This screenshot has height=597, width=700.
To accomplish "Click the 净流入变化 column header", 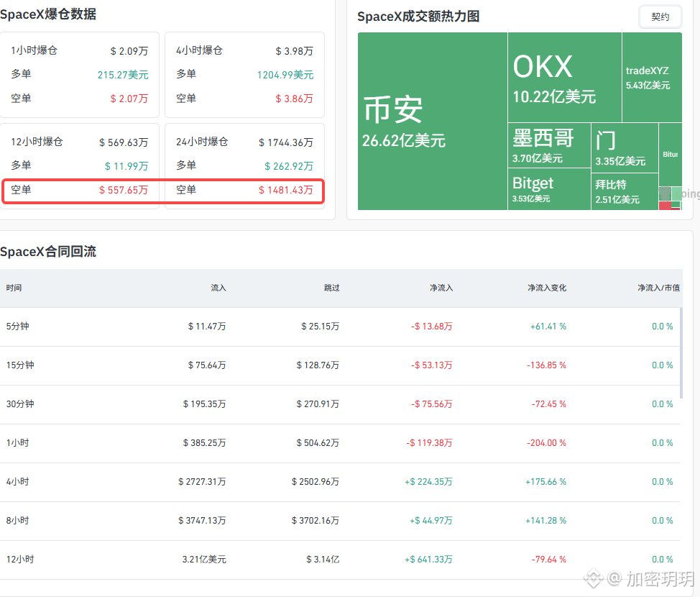I will 547,288.
